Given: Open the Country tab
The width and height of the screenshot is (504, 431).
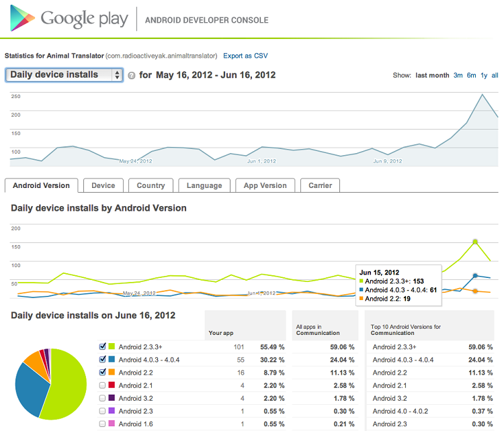Looking at the screenshot, I should 151,185.
